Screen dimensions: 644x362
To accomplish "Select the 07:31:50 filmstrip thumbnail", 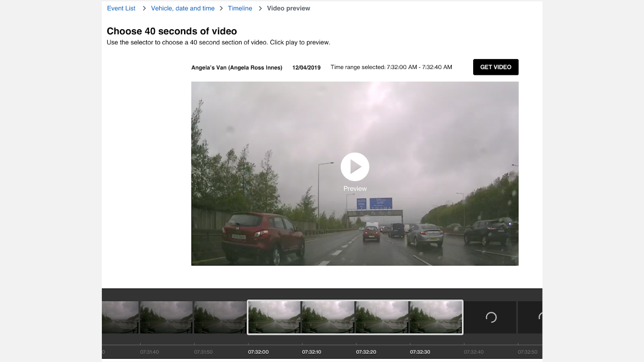I will [220, 317].
